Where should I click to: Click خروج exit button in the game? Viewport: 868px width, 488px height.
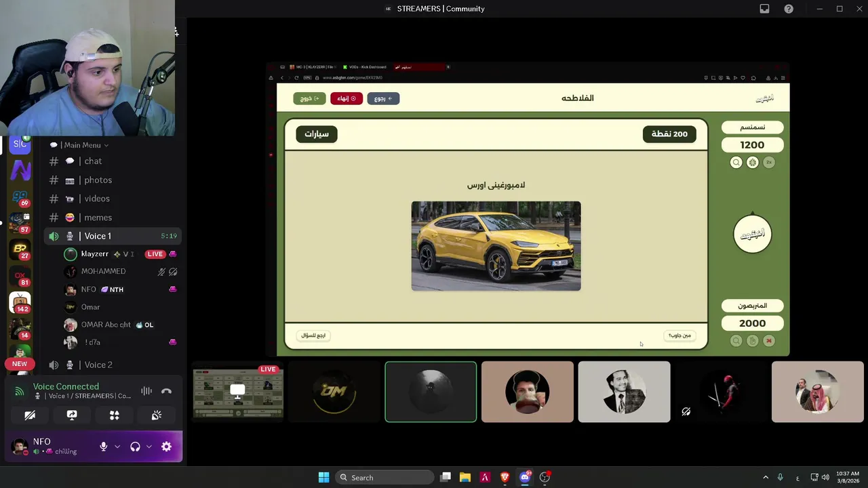click(309, 98)
